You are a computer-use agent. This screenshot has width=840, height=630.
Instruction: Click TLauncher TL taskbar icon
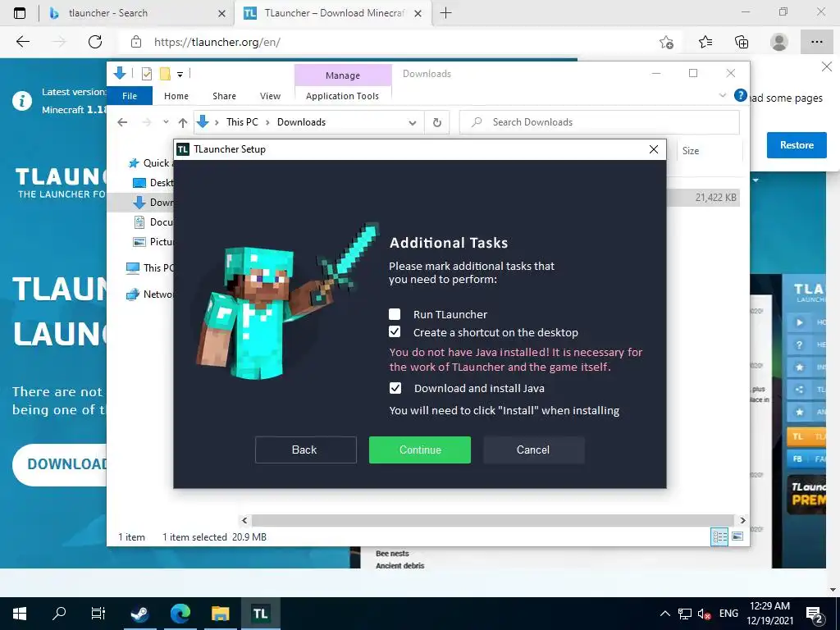click(260, 614)
